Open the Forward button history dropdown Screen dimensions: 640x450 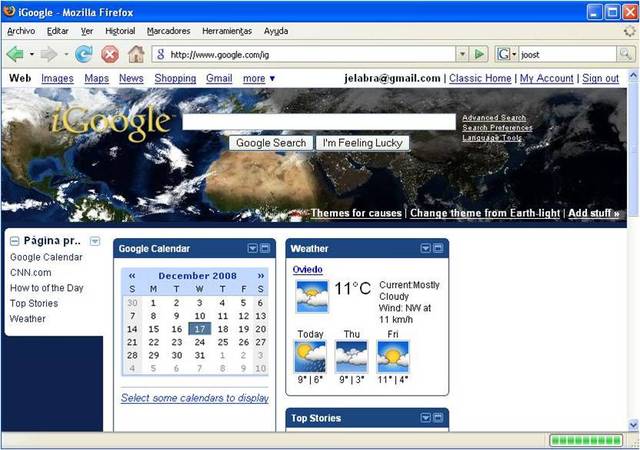click(x=66, y=54)
